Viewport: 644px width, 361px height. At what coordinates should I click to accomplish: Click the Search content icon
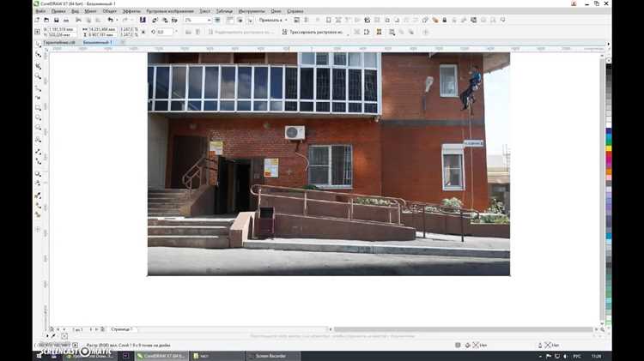(x=143, y=20)
